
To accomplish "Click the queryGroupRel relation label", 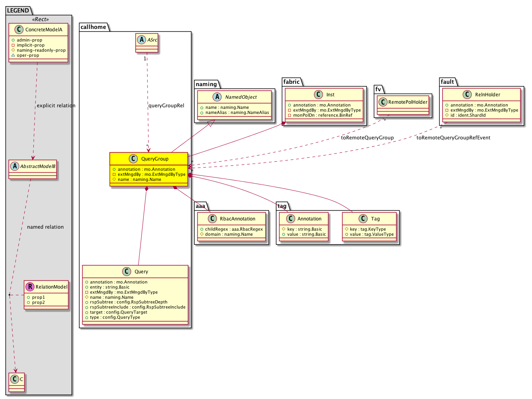I will pos(166,105).
